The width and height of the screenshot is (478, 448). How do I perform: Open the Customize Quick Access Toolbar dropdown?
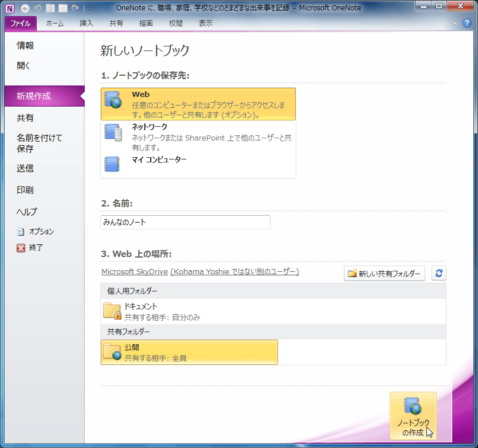[x=88, y=9]
